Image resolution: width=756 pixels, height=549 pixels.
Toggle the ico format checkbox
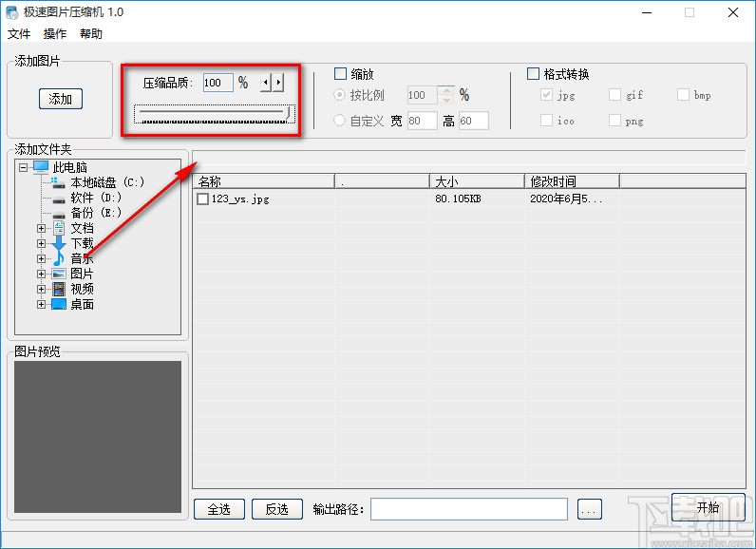tap(546, 120)
